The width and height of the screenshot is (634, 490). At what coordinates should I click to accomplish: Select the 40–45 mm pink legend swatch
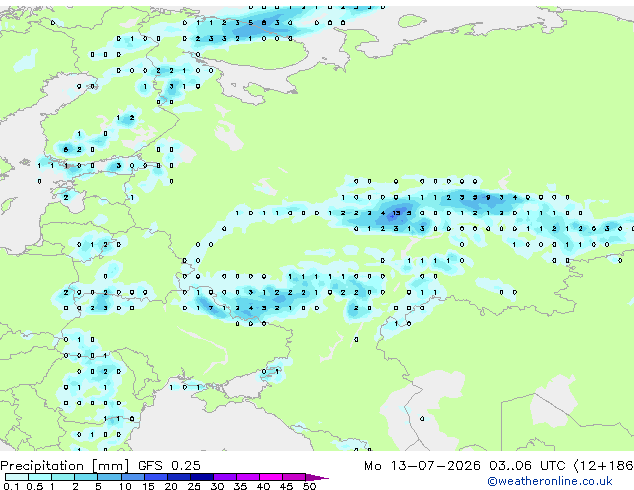271,477
